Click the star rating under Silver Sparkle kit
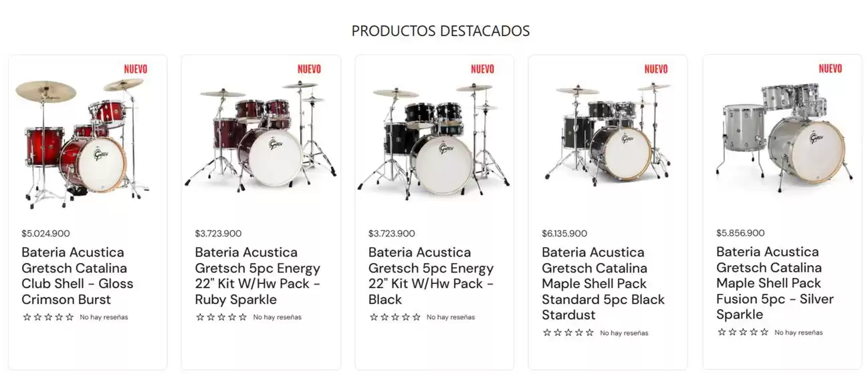868x374 pixels. pos(743,332)
